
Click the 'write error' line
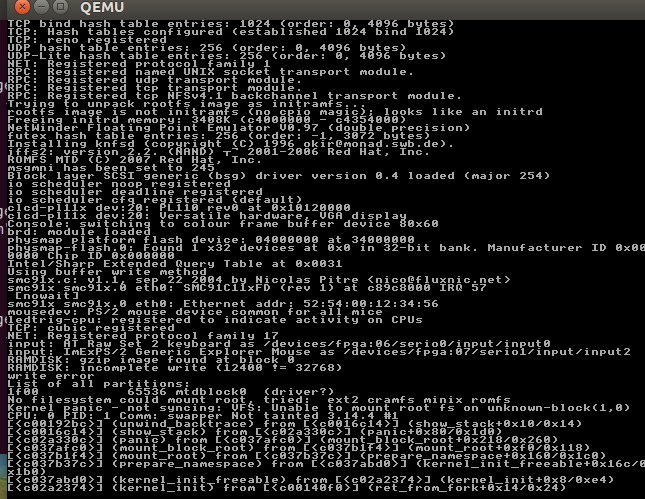pos(51,376)
